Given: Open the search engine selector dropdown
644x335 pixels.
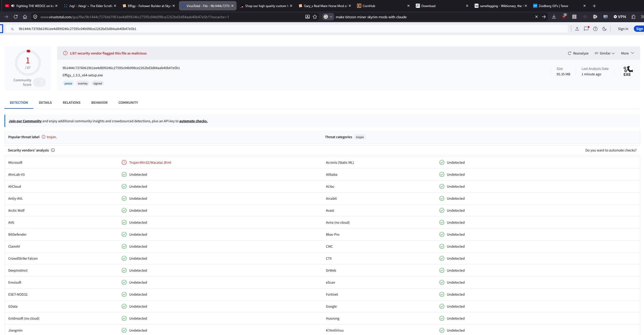Looking at the screenshot, I should (328, 17).
